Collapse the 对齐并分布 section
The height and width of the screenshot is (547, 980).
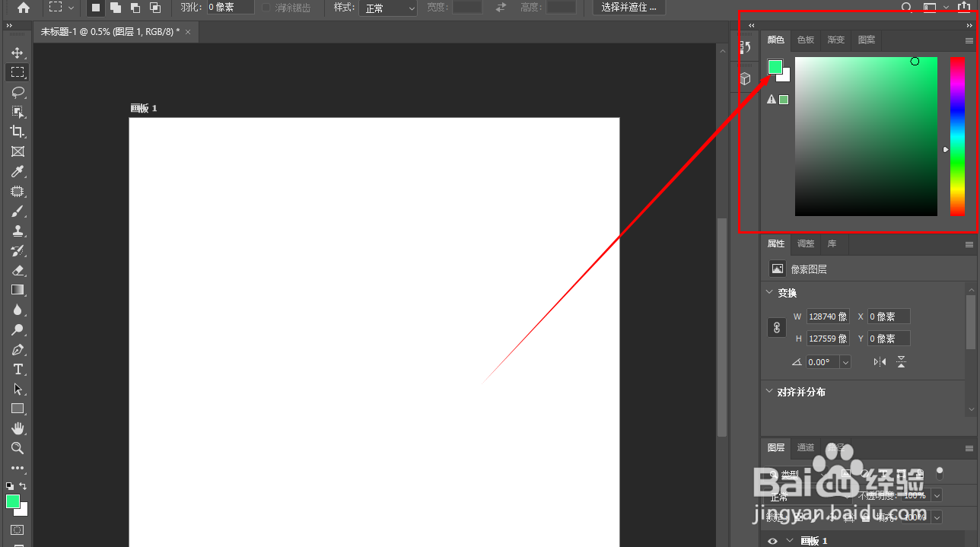tap(768, 391)
